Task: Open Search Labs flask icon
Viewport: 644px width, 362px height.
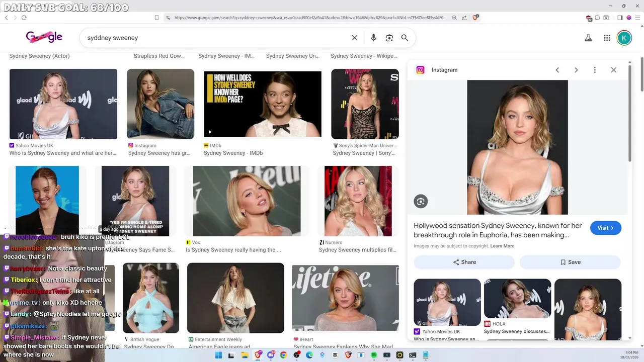Action: 588,38
